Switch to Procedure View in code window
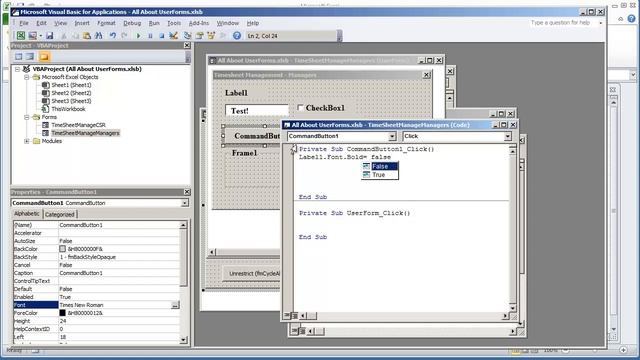Image resolution: width=640 pixels, height=360 pixels. [x=287, y=316]
